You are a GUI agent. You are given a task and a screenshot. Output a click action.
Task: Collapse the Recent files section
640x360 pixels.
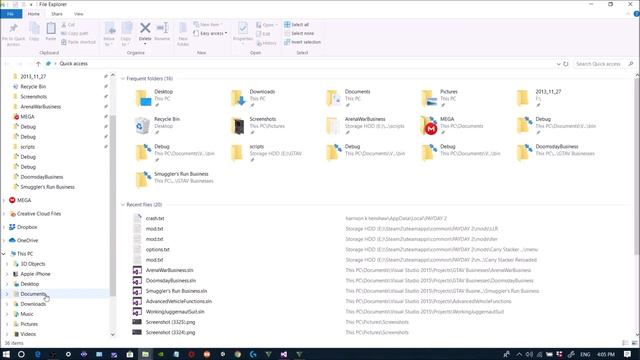123,204
